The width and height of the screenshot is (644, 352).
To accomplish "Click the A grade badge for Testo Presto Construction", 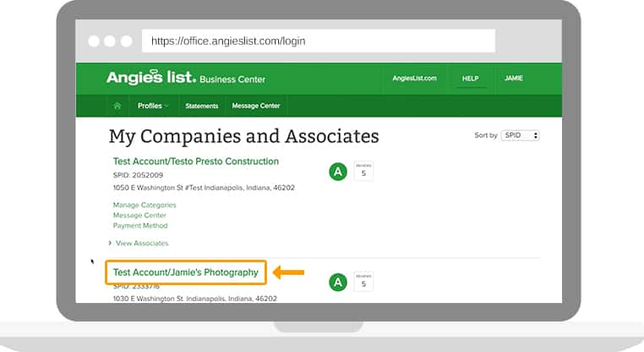I will coord(338,172).
